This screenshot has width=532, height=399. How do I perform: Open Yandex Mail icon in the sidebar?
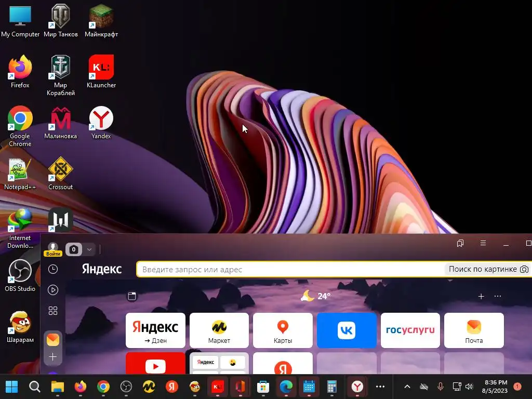[53, 340]
